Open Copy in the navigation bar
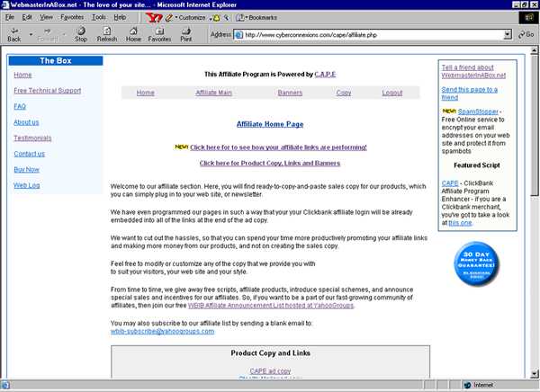The height and width of the screenshot is (392, 540). point(344,93)
